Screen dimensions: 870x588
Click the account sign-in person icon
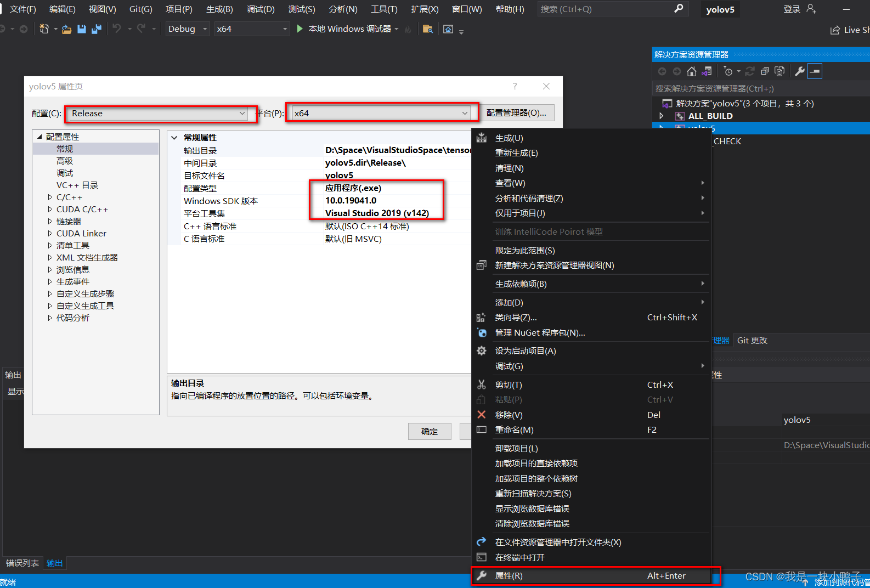812,9
